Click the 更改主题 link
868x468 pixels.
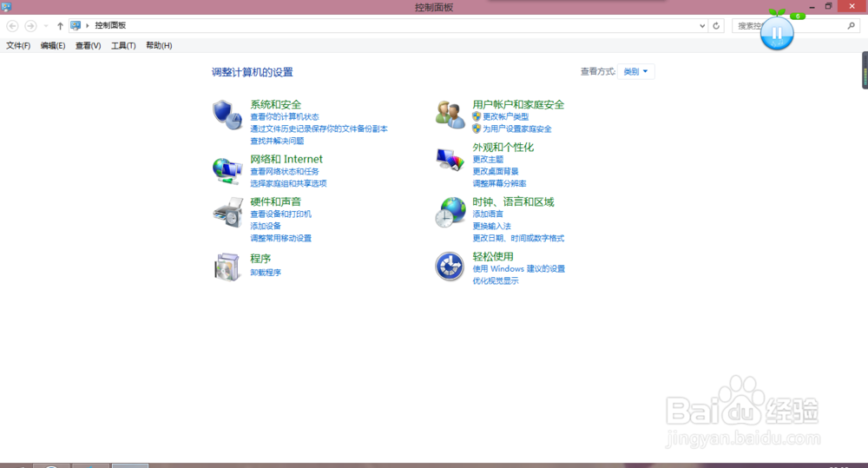[488, 159]
